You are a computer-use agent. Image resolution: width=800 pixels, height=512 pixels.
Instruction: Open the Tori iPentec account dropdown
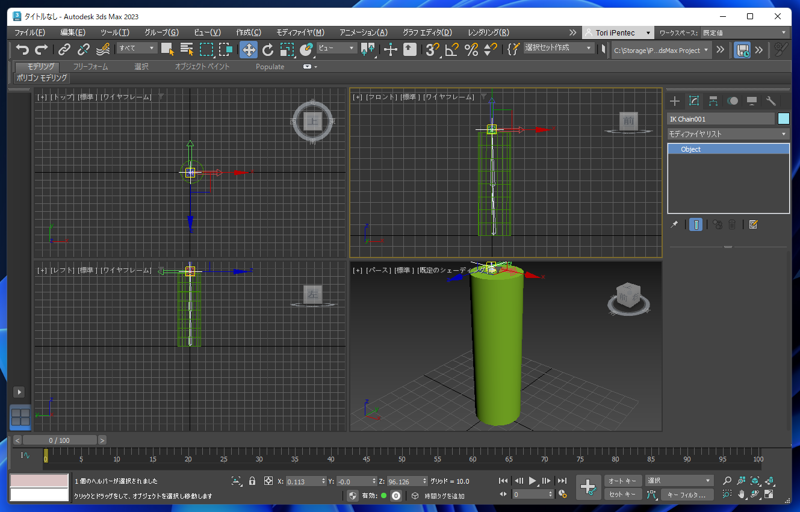(x=618, y=33)
